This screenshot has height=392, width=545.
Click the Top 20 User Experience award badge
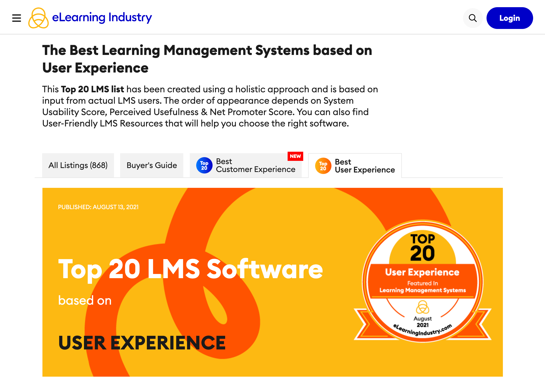point(423,281)
